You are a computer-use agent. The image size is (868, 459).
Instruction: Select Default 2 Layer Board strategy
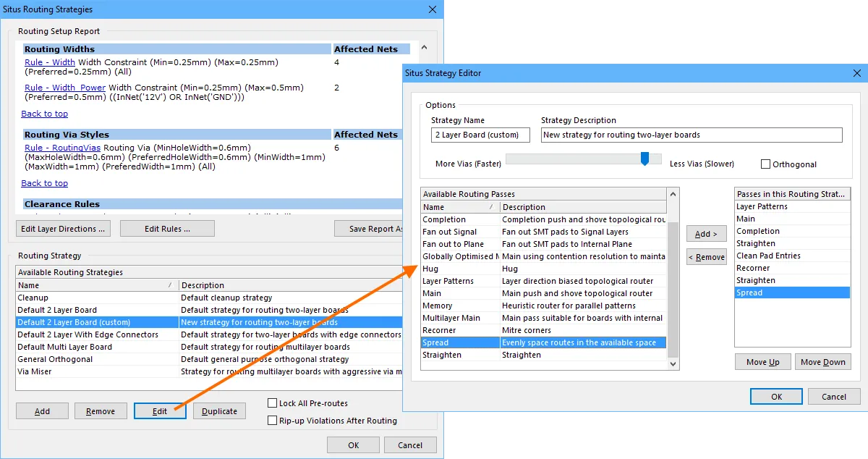point(209,310)
